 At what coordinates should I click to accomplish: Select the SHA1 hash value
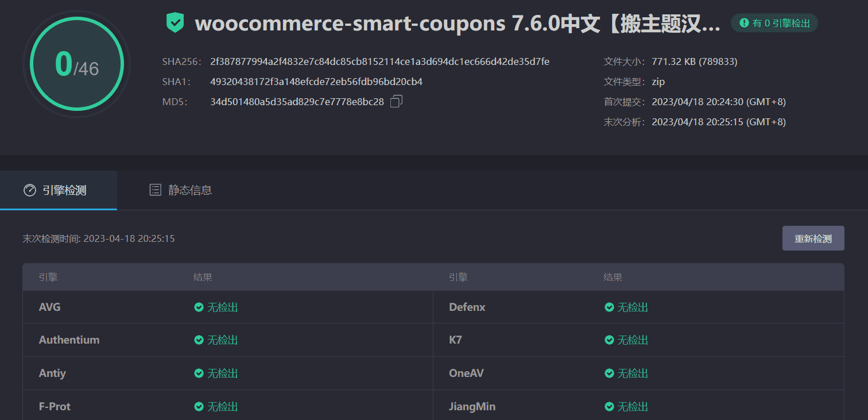point(316,82)
